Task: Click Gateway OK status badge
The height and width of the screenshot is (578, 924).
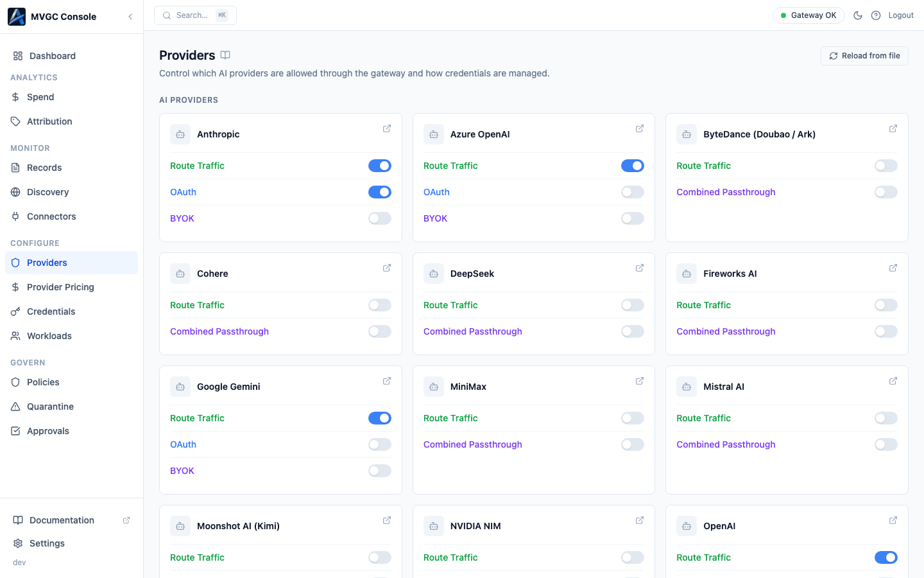Action: pyautogui.click(x=809, y=15)
